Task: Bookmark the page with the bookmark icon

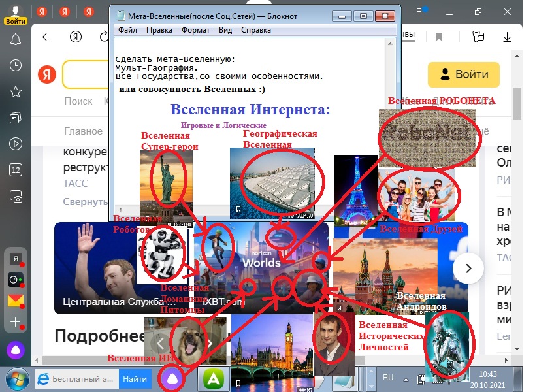Action: (438, 37)
